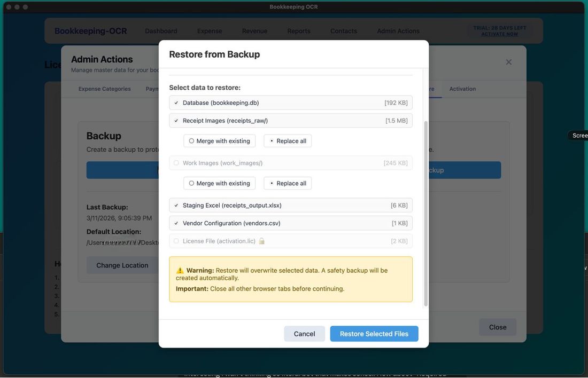Open the ACTIVATE NOW trial link
This screenshot has width=588, height=378.
[x=499, y=33]
